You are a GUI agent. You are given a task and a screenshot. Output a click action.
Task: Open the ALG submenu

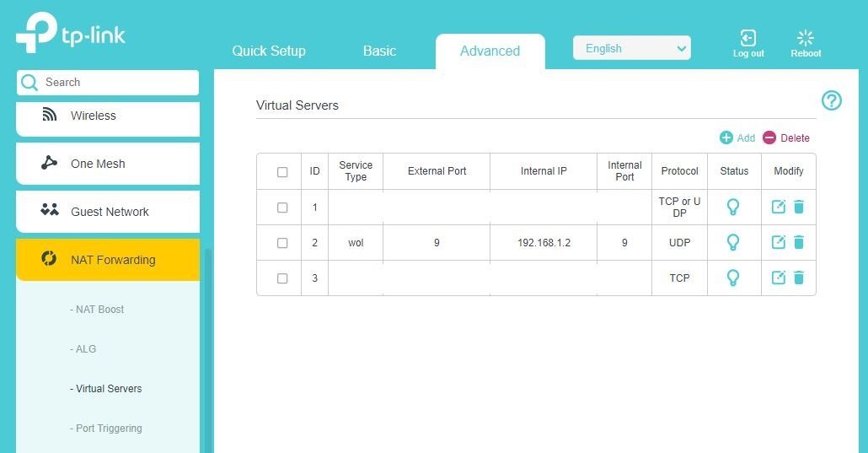pos(83,348)
